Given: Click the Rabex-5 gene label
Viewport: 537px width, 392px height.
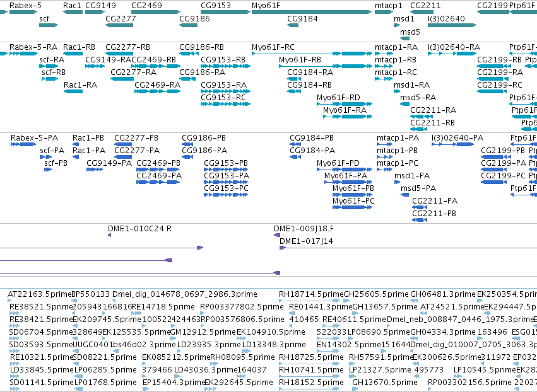Looking at the screenshot, I should (x=25, y=6).
